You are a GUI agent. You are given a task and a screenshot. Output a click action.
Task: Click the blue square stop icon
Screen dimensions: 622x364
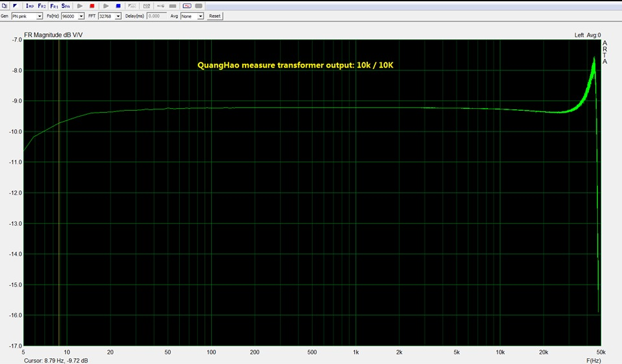tap(118, 6)
